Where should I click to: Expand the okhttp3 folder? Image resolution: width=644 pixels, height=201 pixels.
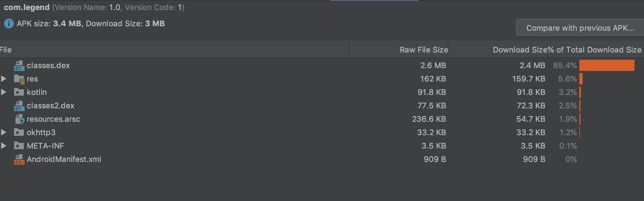pos(4,132)
